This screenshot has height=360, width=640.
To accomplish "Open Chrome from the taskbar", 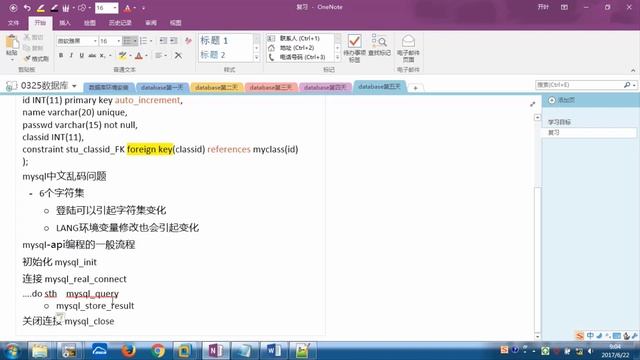I will (158, 351).
